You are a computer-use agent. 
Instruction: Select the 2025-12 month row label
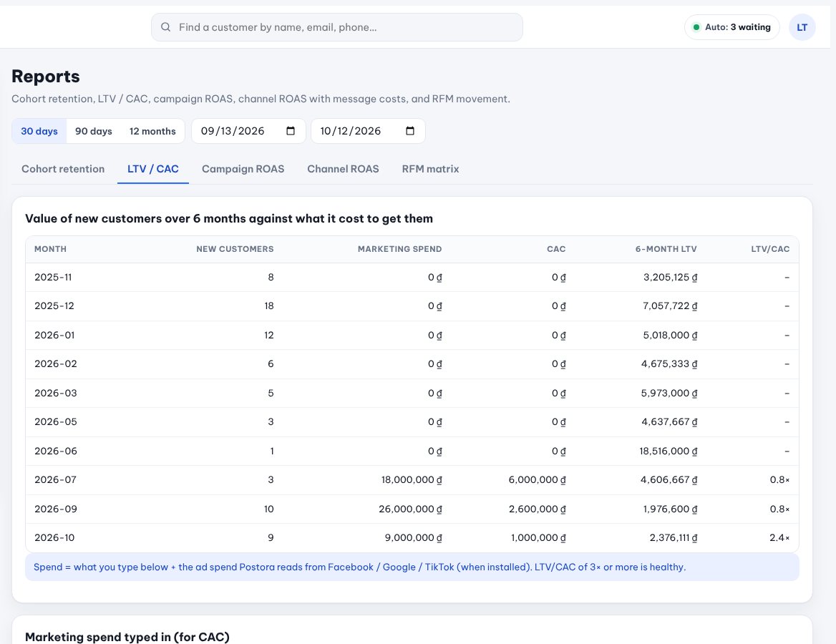tap(54, 306)
